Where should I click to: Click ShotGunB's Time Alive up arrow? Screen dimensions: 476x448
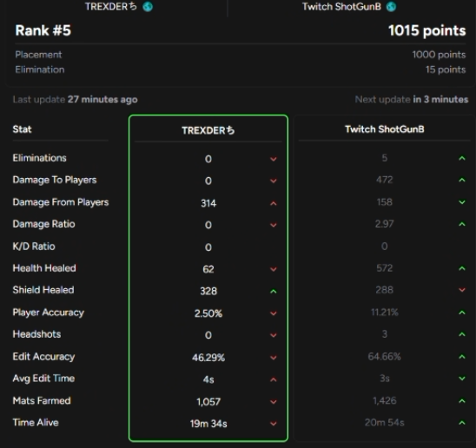click(x=462, y=423)
